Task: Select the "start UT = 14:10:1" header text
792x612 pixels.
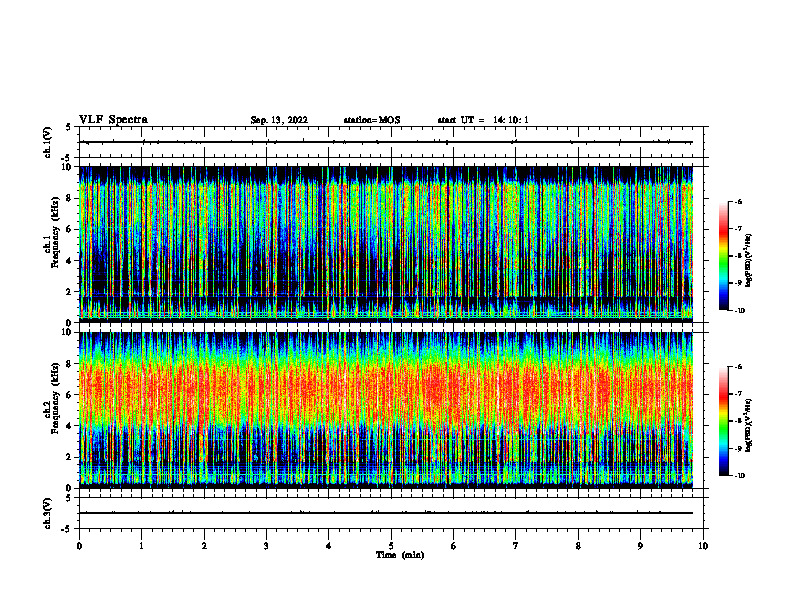Action: click(483, 120)
